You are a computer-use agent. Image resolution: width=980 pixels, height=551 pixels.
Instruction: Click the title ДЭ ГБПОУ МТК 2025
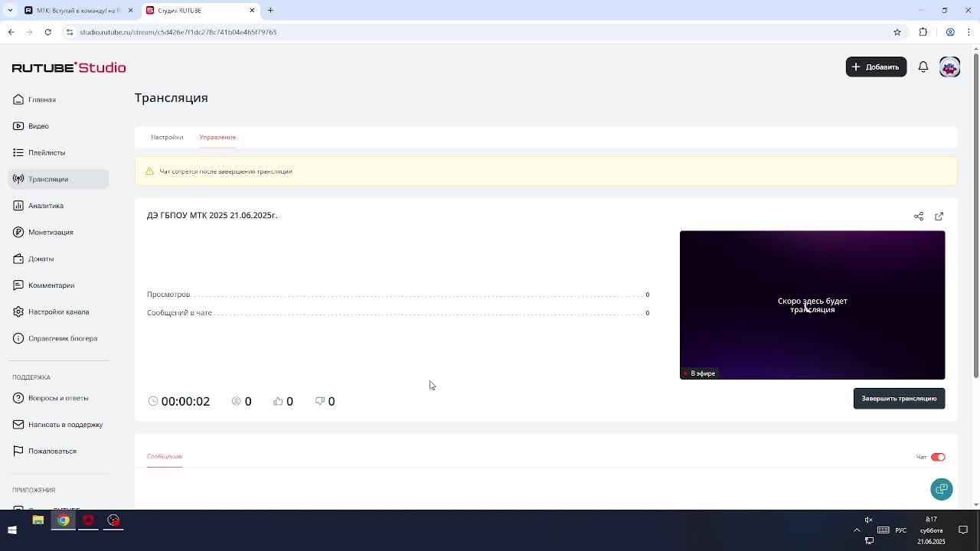(212, 215)
